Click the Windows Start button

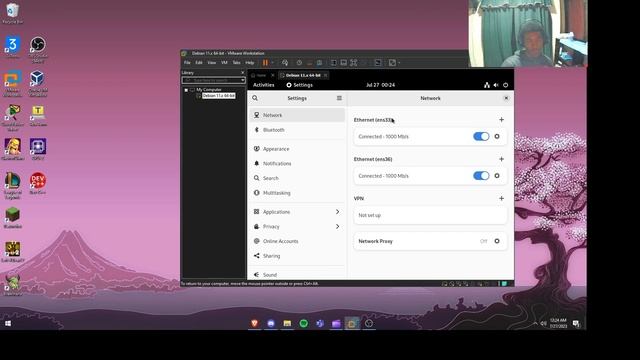pos(8,323)
